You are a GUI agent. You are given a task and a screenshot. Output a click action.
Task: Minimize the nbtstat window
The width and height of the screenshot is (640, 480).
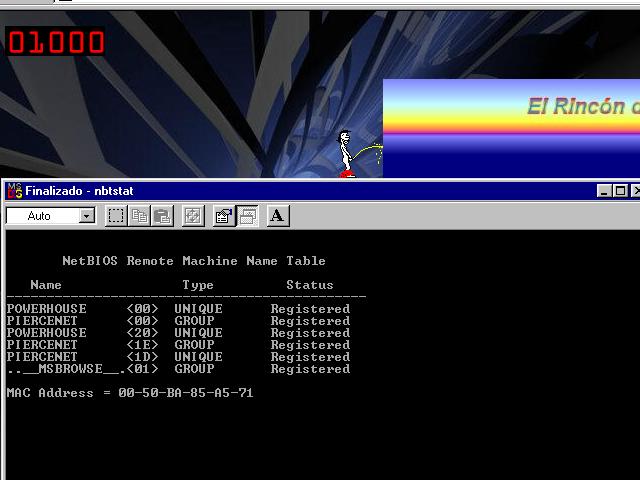(604, 191)
